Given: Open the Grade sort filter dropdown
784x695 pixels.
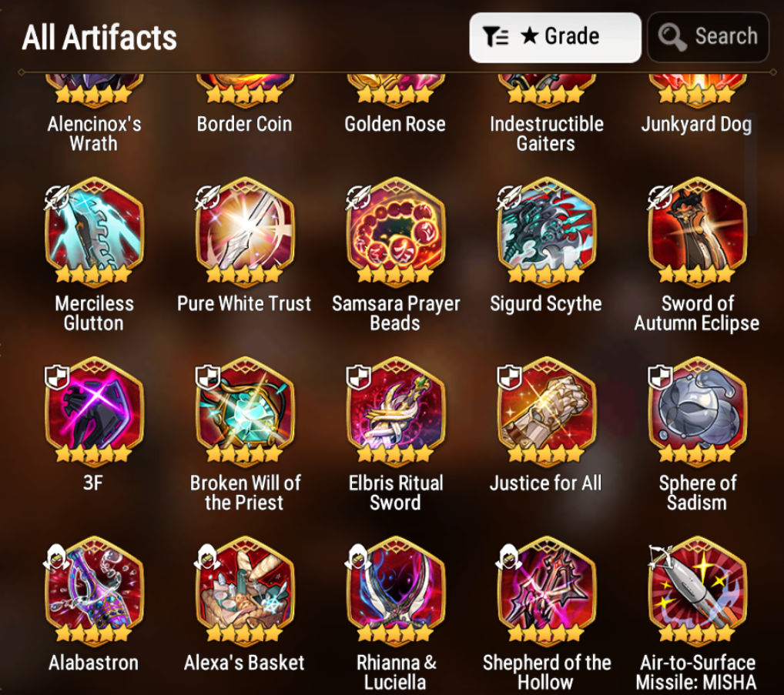Looking at the screenshot, I should click(x=555, y=38).
